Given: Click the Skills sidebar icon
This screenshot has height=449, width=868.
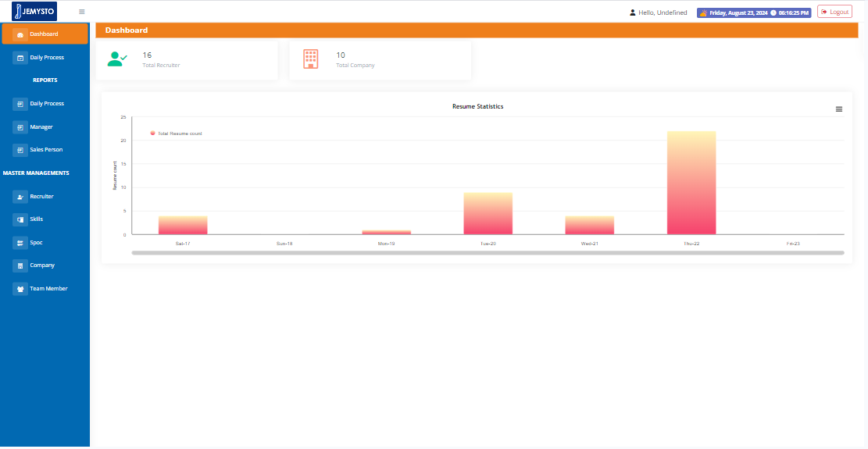Looking at the screenshot, I should click(x=20, y=219).
